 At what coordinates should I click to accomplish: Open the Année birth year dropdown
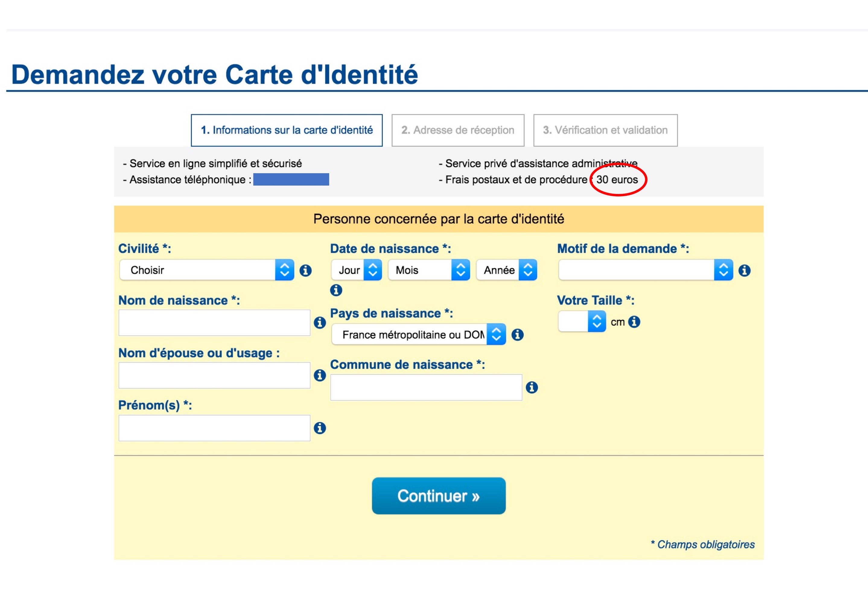click(x=507, y=270)
